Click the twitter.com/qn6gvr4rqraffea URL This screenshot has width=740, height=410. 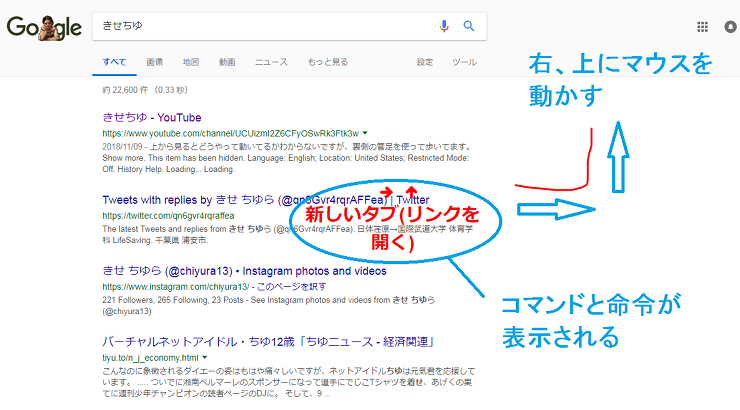[168, 216]
